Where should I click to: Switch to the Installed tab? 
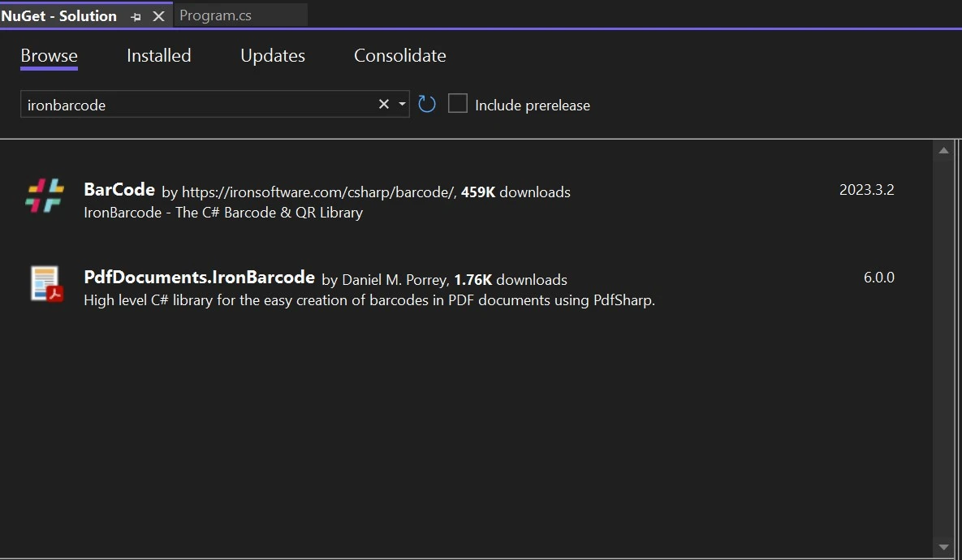158,55
